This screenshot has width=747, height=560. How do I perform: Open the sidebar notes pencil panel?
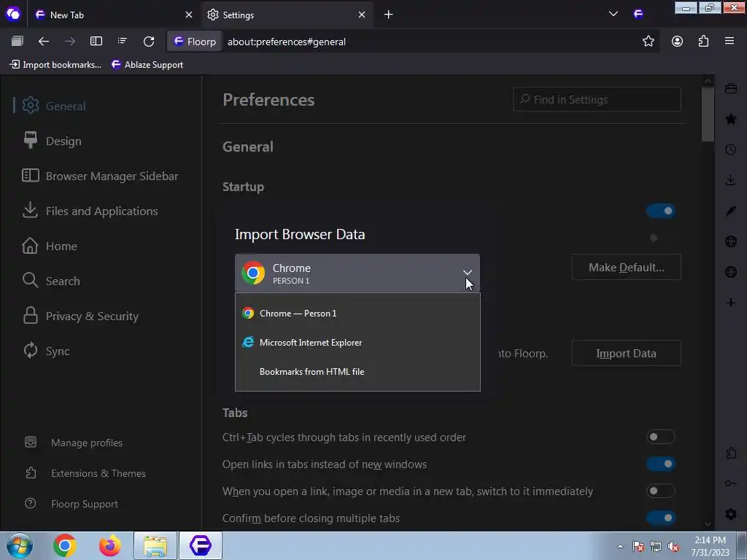731,211
